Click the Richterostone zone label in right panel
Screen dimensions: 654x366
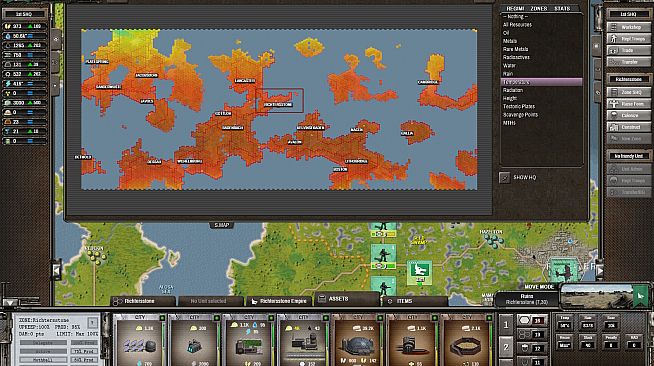point(629,79)
